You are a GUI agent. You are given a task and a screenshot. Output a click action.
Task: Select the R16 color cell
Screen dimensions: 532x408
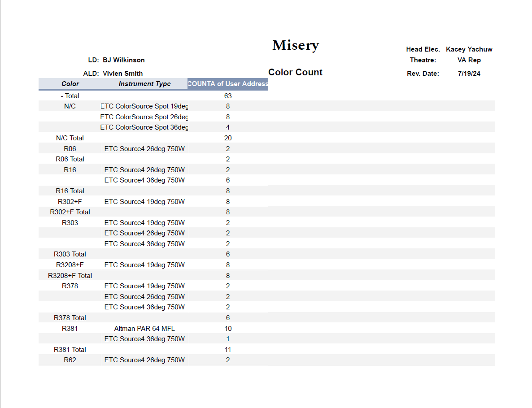pos(70,170)
